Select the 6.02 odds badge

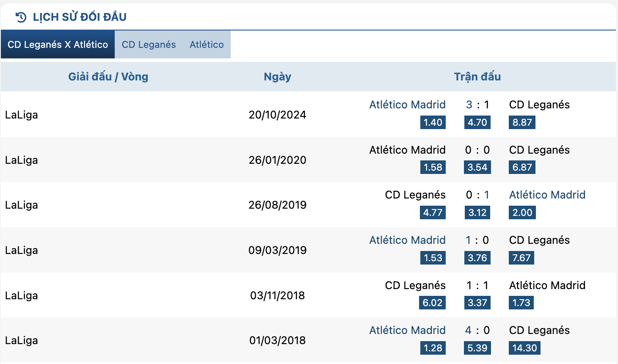click(x=433, y=303)
